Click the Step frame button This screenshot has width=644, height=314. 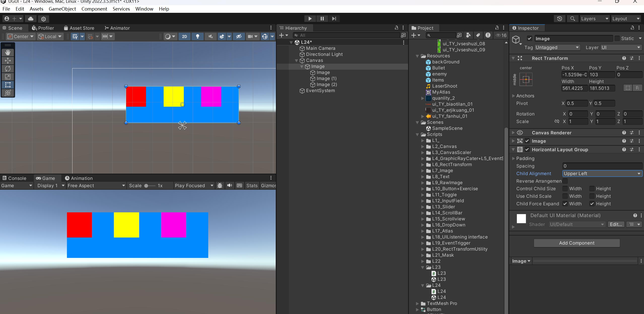pos(334,19)
